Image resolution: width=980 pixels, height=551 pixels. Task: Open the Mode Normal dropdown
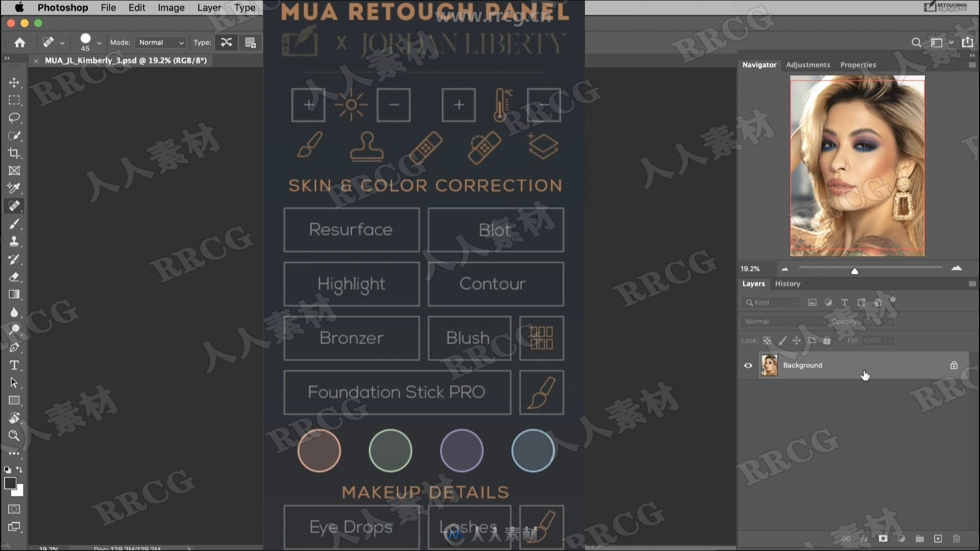[161, 42]
